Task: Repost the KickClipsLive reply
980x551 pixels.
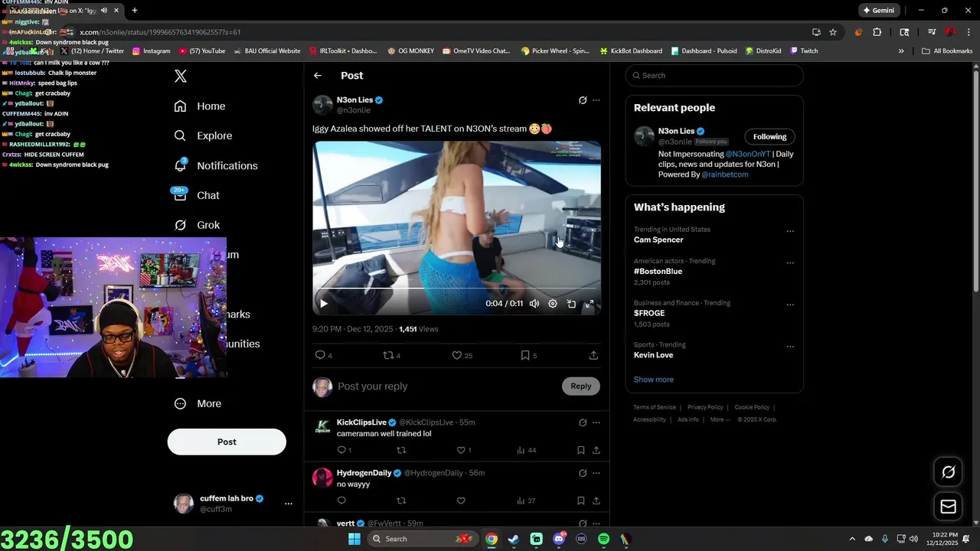Action: (401, 450)
